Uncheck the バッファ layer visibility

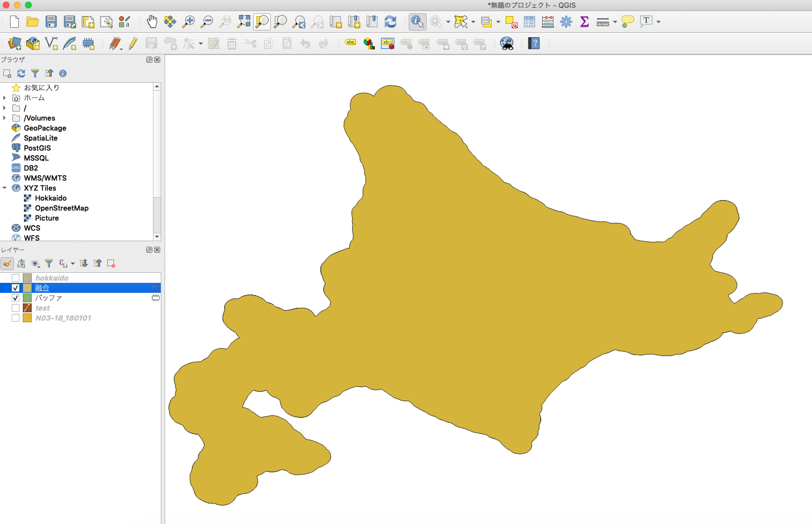point(16,298)
